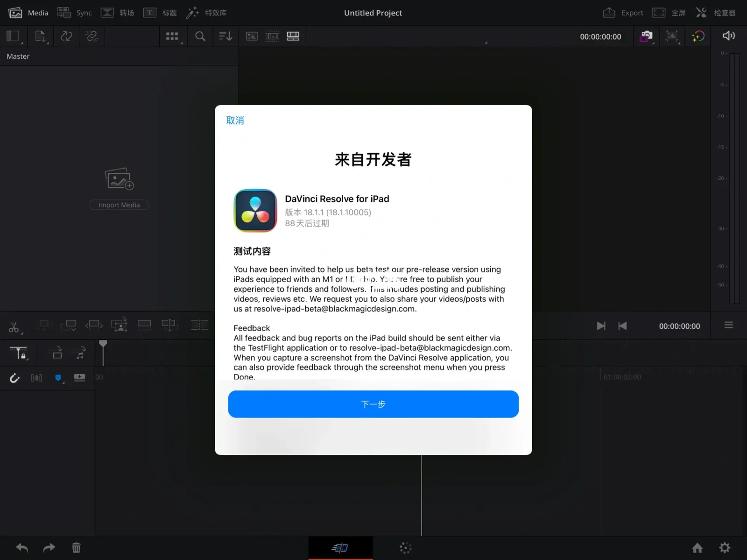The width and height of the screenshot is (747, 560).
Task: Click the redo arrow
Action: pyautogui.click(x=49, y=548)
